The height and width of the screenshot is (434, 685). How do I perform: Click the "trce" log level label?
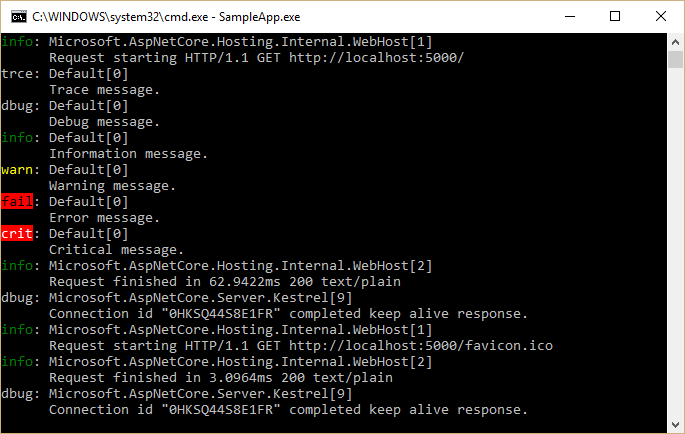pos(18,73)
